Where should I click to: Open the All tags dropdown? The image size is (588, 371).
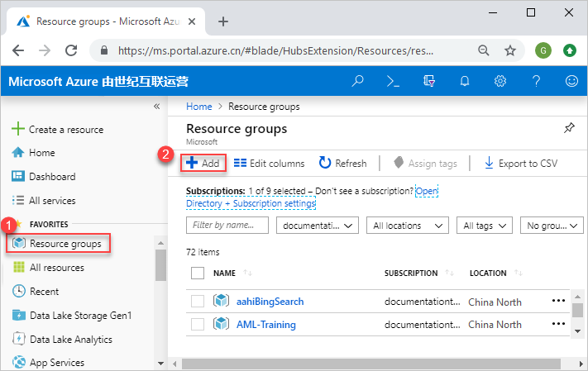pos(485,226)
